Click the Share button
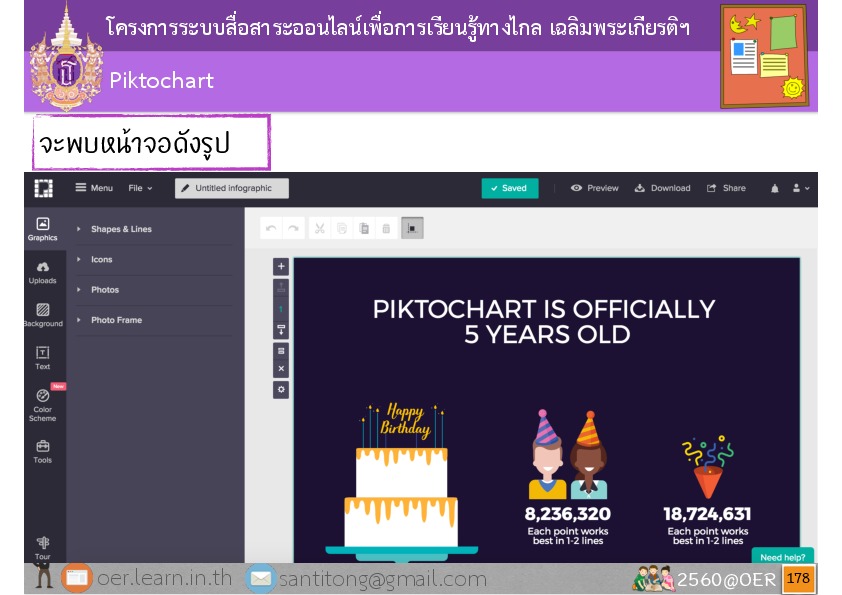The image size is (842, 595). point(726,188)
